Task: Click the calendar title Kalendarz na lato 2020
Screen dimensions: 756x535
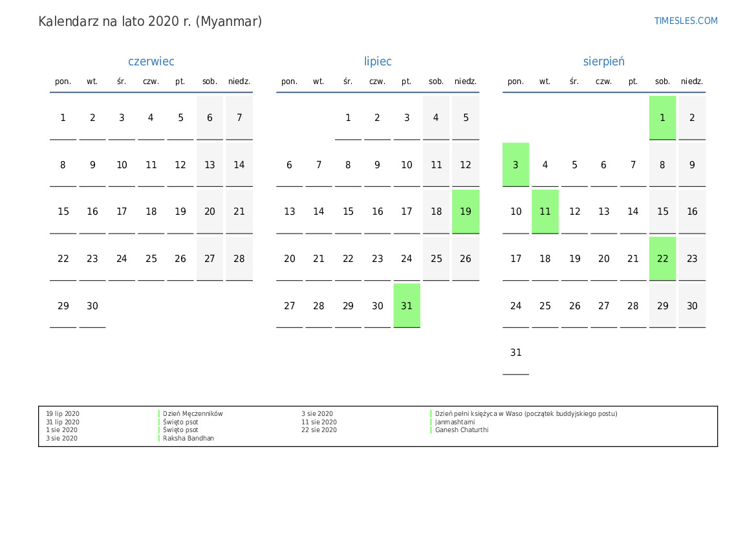Action: (150, 21)
